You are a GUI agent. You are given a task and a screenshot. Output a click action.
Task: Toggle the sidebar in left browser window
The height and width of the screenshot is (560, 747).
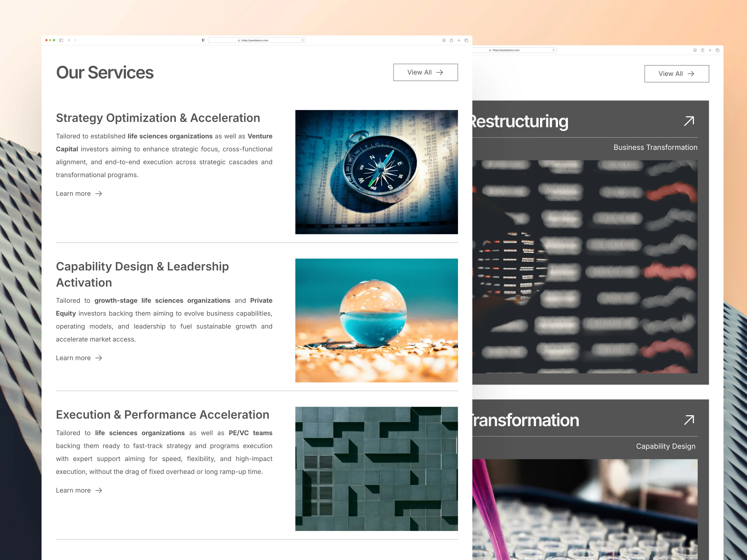pyautogui.click(x=61, y=40)
